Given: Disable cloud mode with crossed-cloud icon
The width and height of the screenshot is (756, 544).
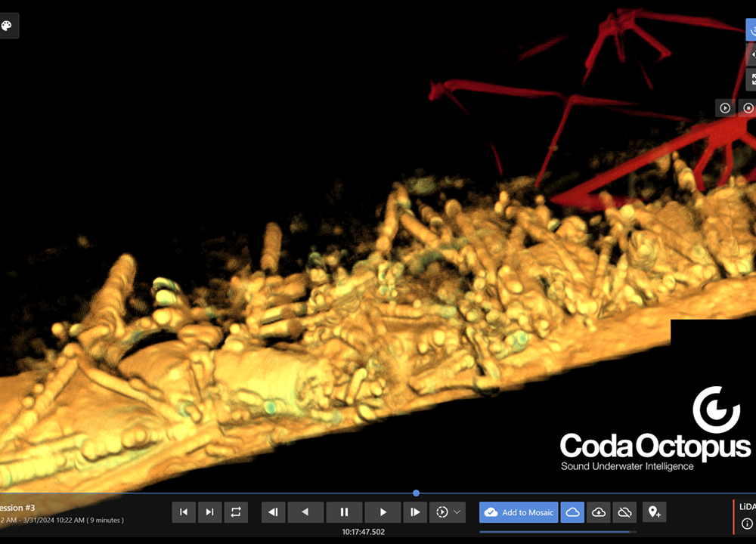Looking at the screenshot, I should (x=625, y=512).
